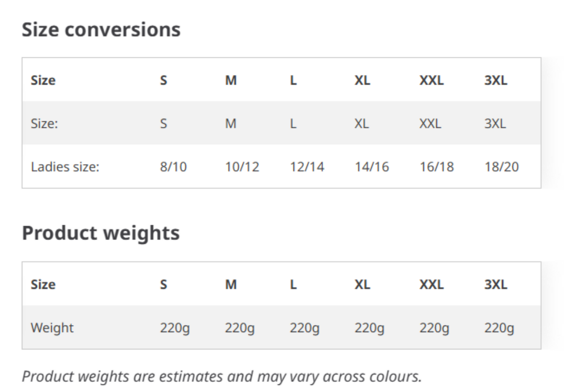Click bold Size header in Product weights table
This screenshot has width=564, height=392.
(x=43, y=285)
